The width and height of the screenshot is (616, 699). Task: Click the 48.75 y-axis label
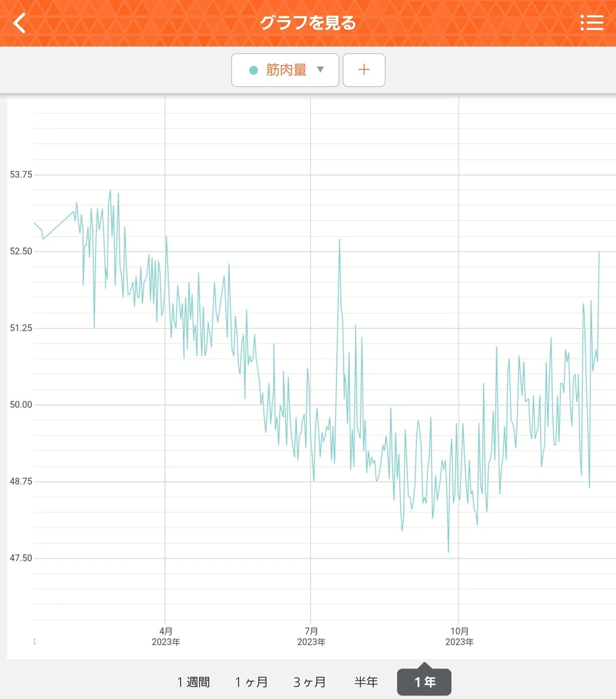(21, 481)
